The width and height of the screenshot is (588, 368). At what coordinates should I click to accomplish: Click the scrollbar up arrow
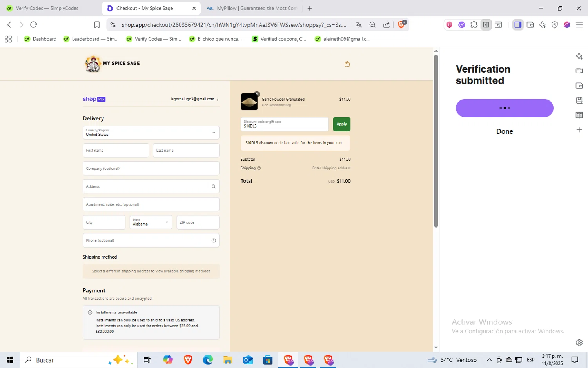pos(436,51)
